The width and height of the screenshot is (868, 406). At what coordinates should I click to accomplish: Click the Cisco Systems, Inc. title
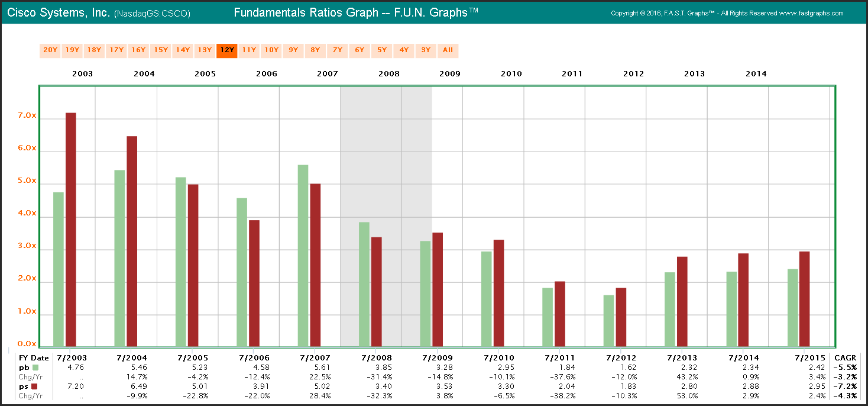point(58,13)
